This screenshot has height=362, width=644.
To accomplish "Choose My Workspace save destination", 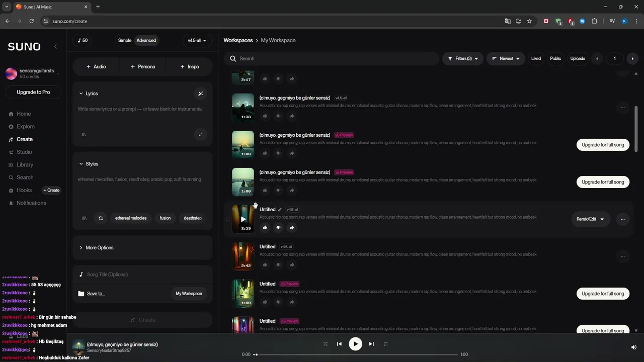I will pyautogui.click(x=189, y=294).
